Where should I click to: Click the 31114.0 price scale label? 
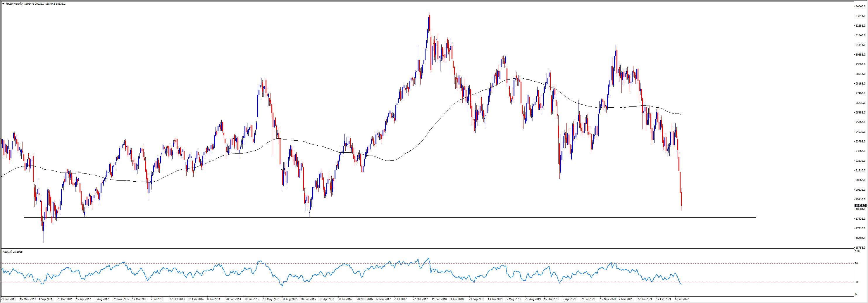coord(860,45)
